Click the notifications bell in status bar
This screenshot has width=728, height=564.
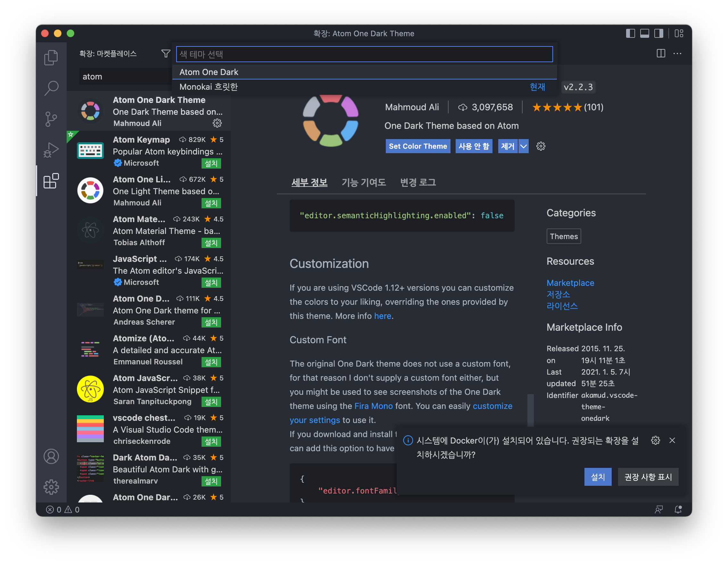[678, 509]
